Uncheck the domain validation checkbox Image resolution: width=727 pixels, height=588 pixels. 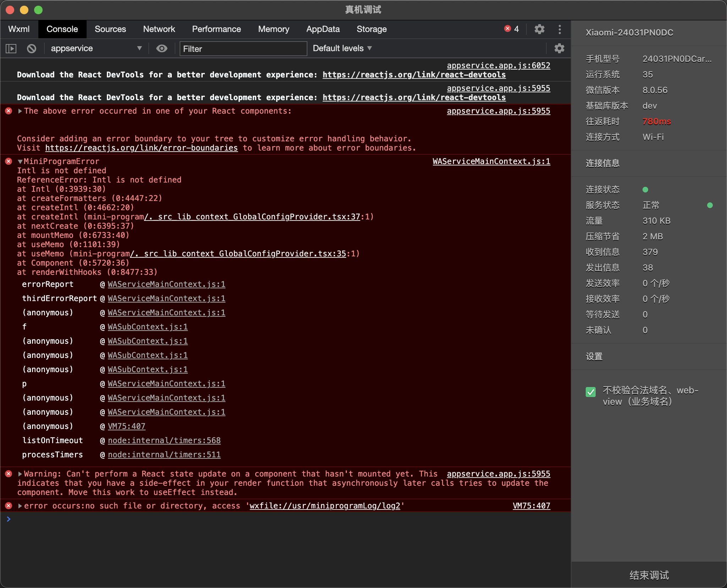591,392
